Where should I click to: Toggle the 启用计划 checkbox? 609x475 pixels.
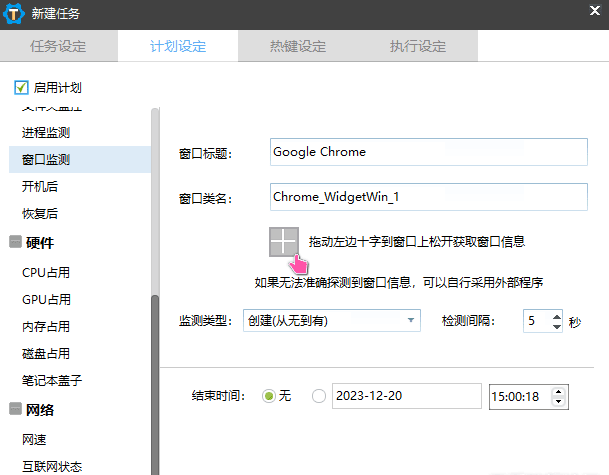click(x=22, y=88)
